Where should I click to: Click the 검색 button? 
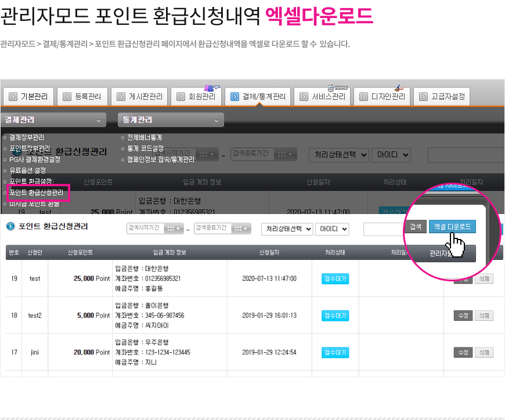pos(415,227)
